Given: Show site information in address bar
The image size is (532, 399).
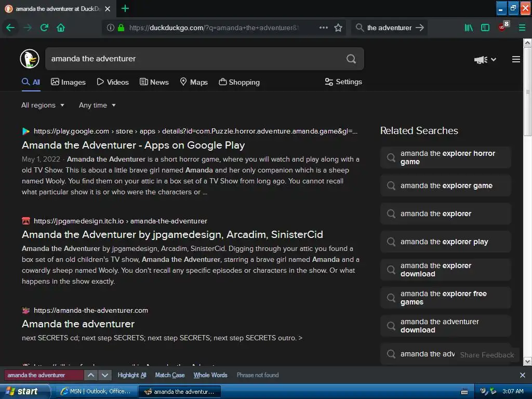Looking at the screenshot, I should pyautogui.click(x=110, y=28).
